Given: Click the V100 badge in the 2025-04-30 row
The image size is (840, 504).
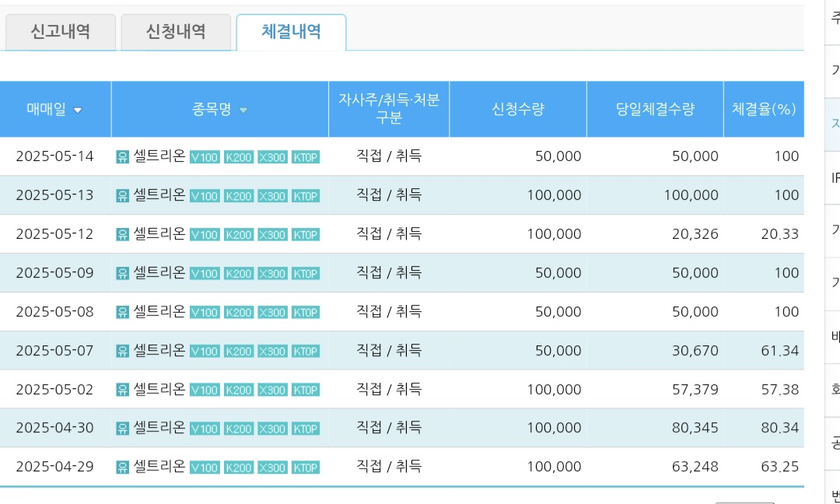Looking at the screenshot, I should [205, 429].
